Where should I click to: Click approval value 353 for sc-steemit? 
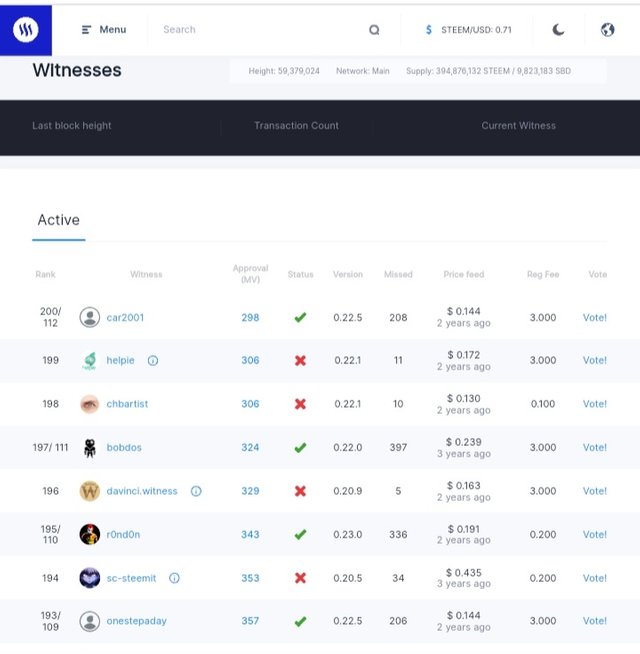[250, 579]
